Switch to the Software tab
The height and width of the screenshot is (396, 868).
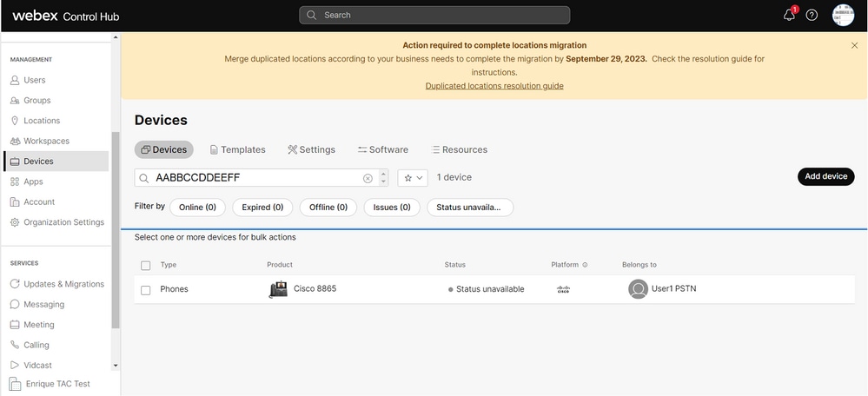pyautogui.click(x=383, y=150)
